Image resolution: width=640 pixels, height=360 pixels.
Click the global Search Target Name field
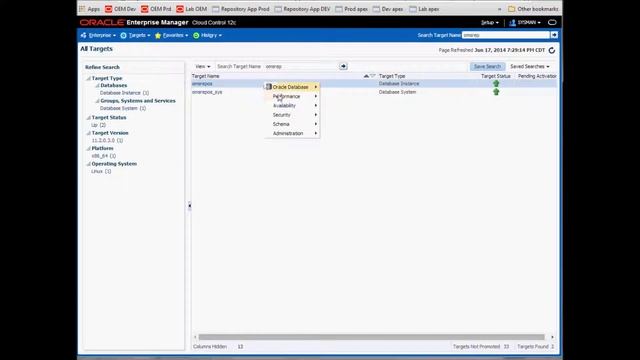click(x=506, y=35)
